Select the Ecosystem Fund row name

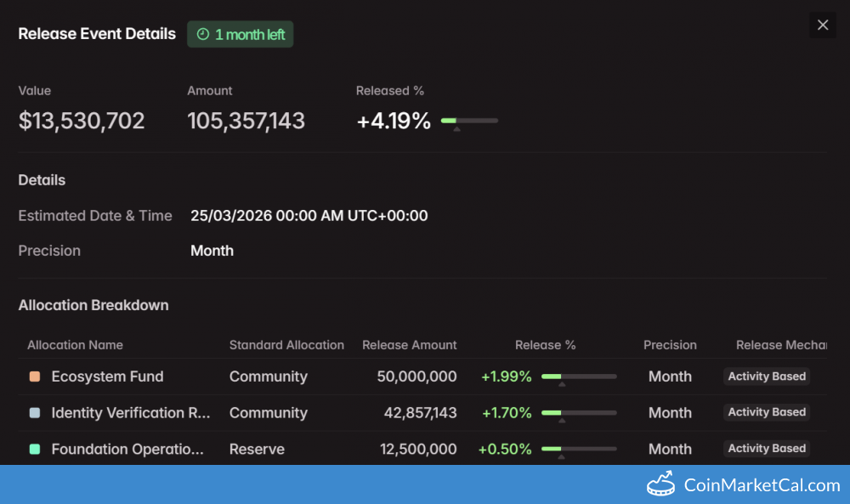point(107,377)
